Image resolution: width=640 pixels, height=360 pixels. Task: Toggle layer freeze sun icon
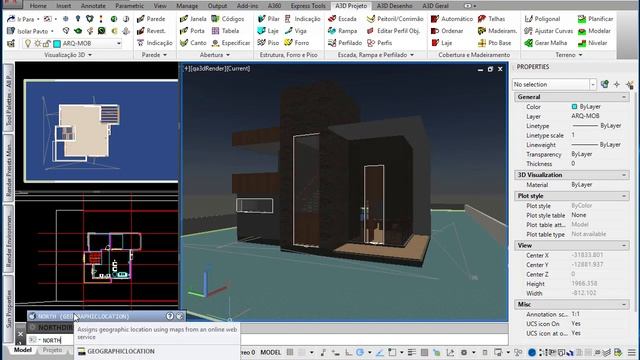click(37, 43)
